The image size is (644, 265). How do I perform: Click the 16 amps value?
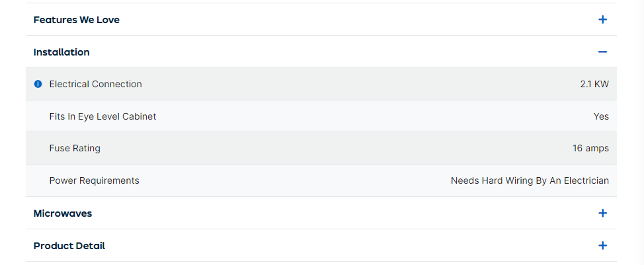click(x=590, y=148)
